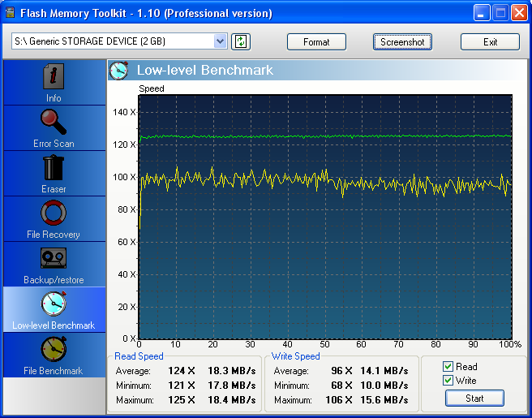
Task: Open the Eraser trash can icon
Action: point(54,168)
